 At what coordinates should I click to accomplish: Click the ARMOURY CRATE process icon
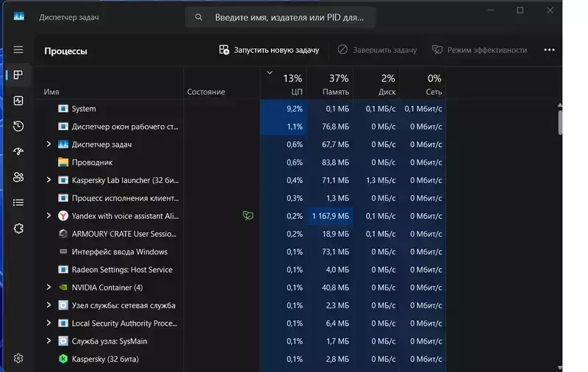tap(63, 234)
